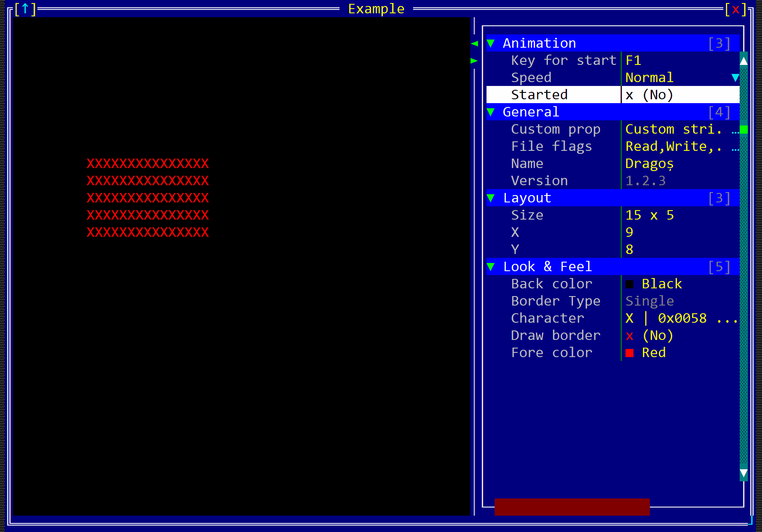Select the Y position property
762x532 pixels.
point(613,250)
